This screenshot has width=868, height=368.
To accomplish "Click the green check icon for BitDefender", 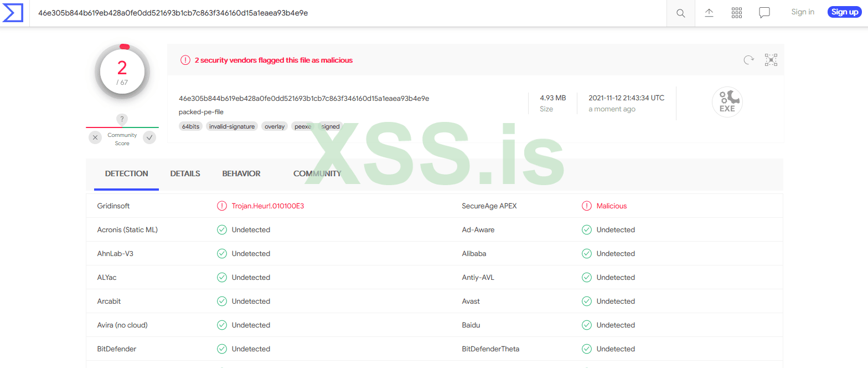I will 222,349.
